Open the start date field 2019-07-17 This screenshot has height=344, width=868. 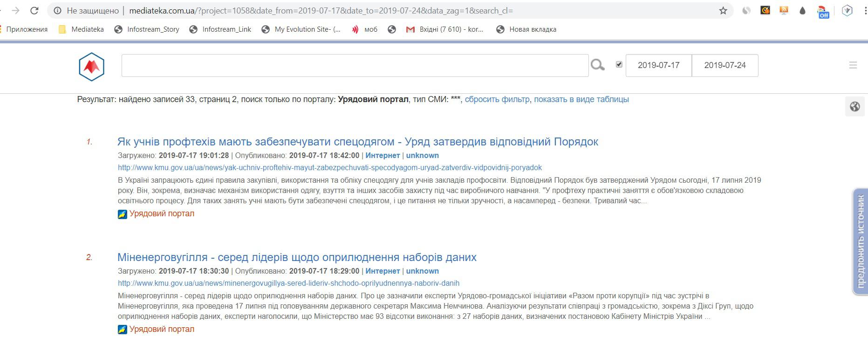click(x=658, y=65)
